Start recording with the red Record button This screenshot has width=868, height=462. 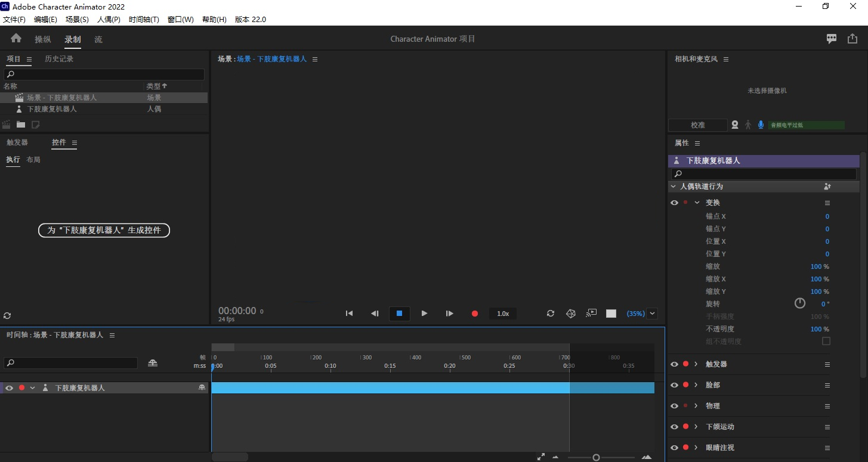click(475, 314)
